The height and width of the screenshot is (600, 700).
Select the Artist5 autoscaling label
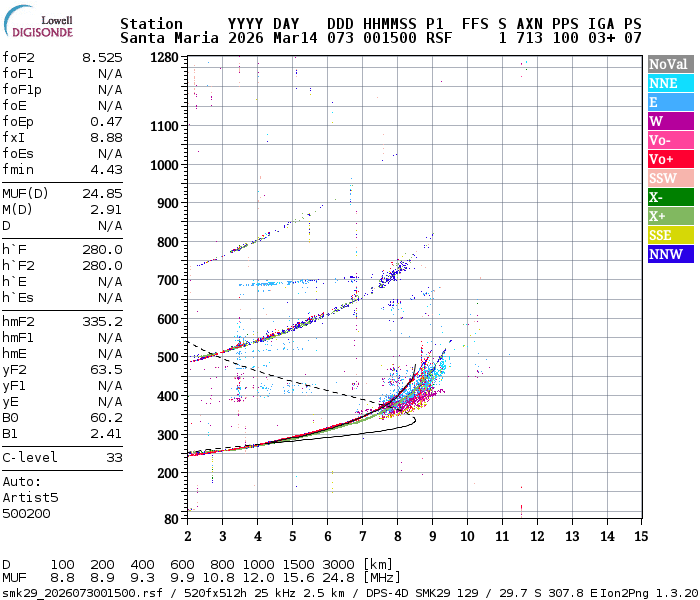(30, 497)
